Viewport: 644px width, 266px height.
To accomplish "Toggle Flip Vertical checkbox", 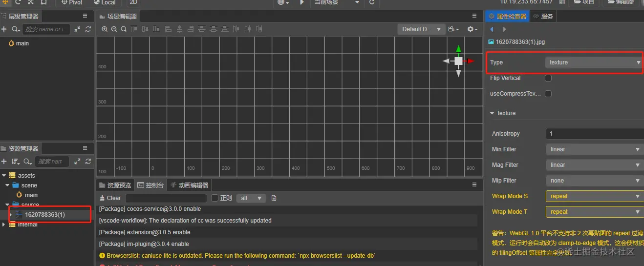I will click(548, 78).
